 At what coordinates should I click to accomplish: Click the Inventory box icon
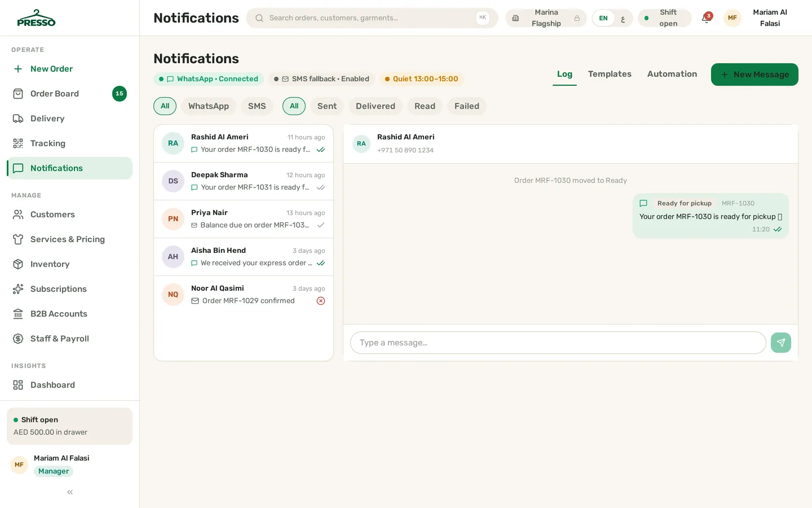tap(18, 264)
